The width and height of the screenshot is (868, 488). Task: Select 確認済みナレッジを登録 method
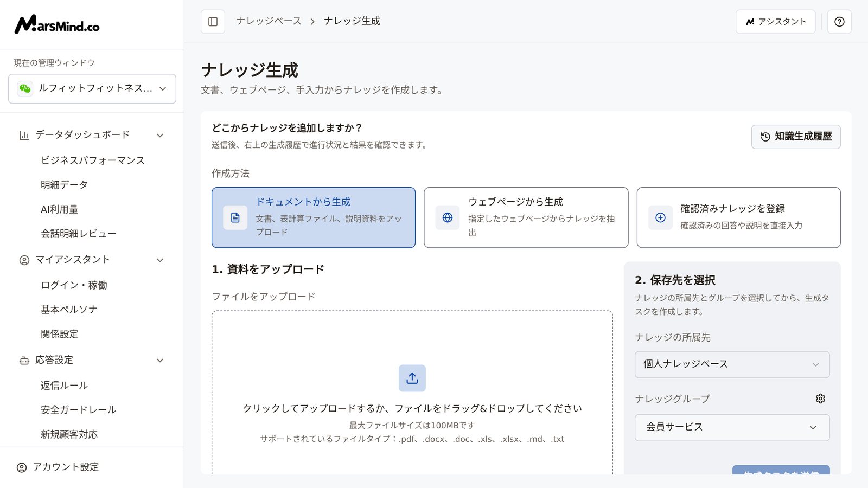pos(738,217)
